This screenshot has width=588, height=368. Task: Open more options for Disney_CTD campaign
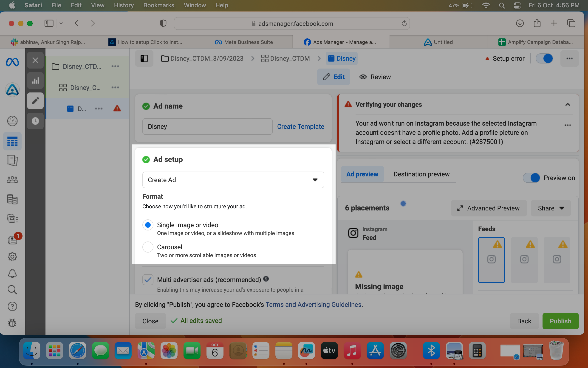pyautogui.click(x=115, y=66)
